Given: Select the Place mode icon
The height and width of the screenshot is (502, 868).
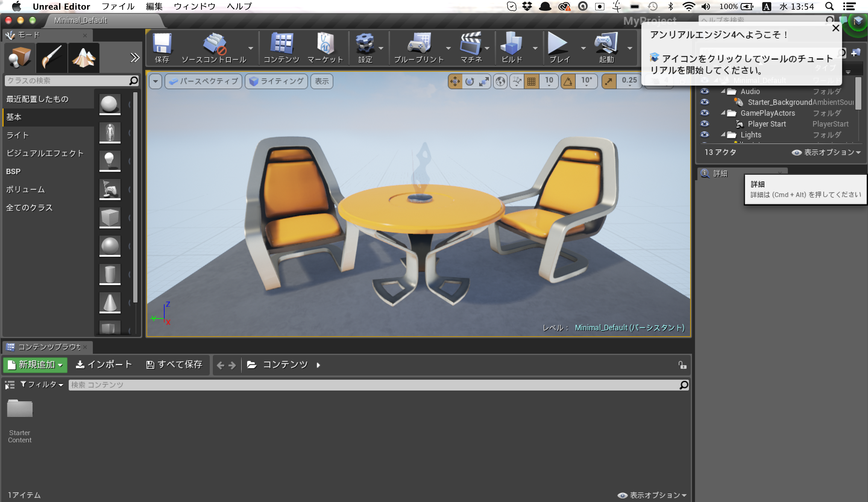Looking at the screenshot, I should coord(20,57).
